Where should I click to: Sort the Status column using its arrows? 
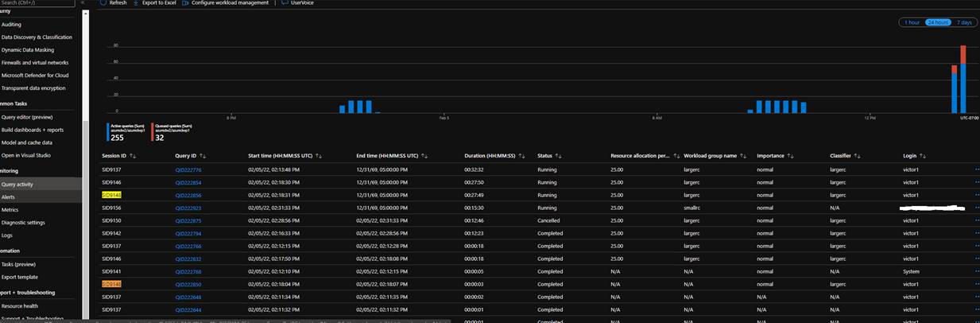[560, 156]
